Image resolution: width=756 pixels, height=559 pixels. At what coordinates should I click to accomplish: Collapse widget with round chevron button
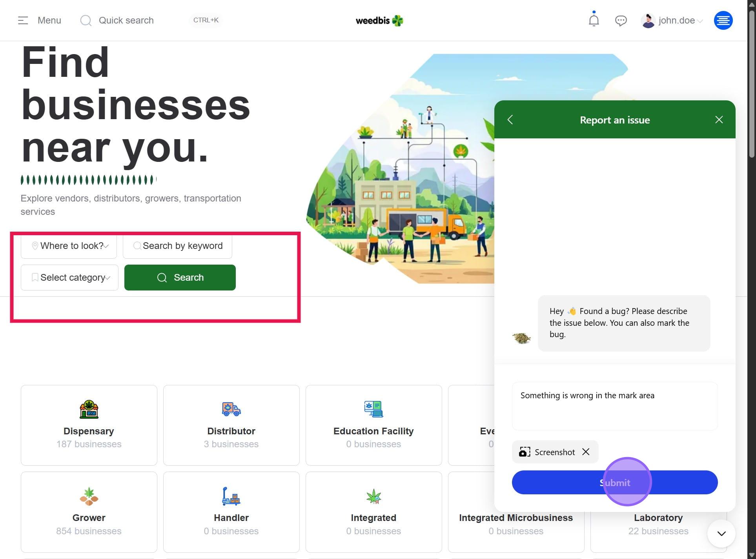[721, 534]
